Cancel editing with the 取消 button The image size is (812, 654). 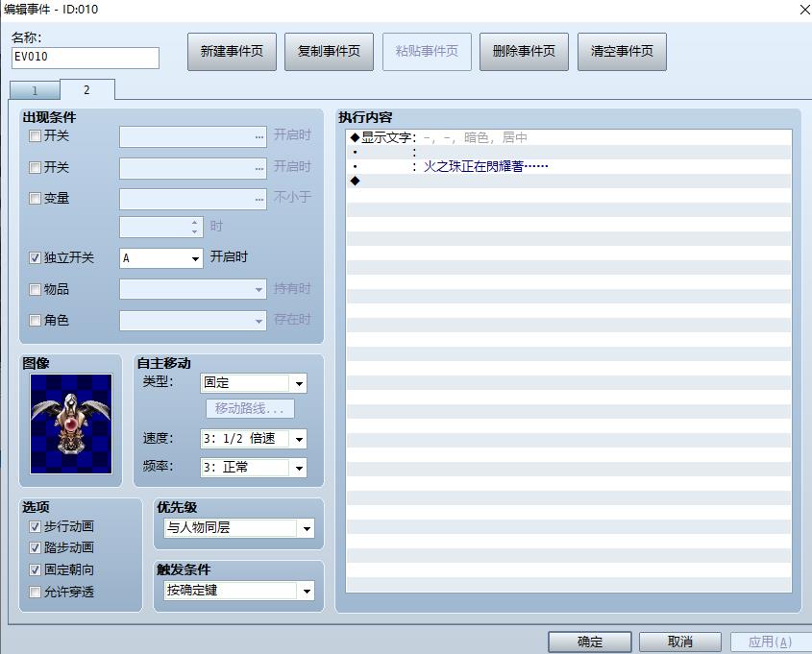[x=680, y=642]
